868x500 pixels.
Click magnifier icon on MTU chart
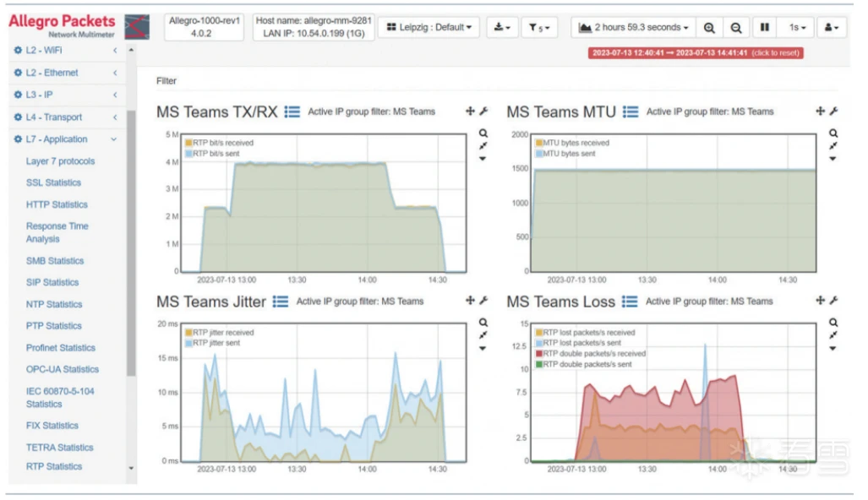click(833, 133)
